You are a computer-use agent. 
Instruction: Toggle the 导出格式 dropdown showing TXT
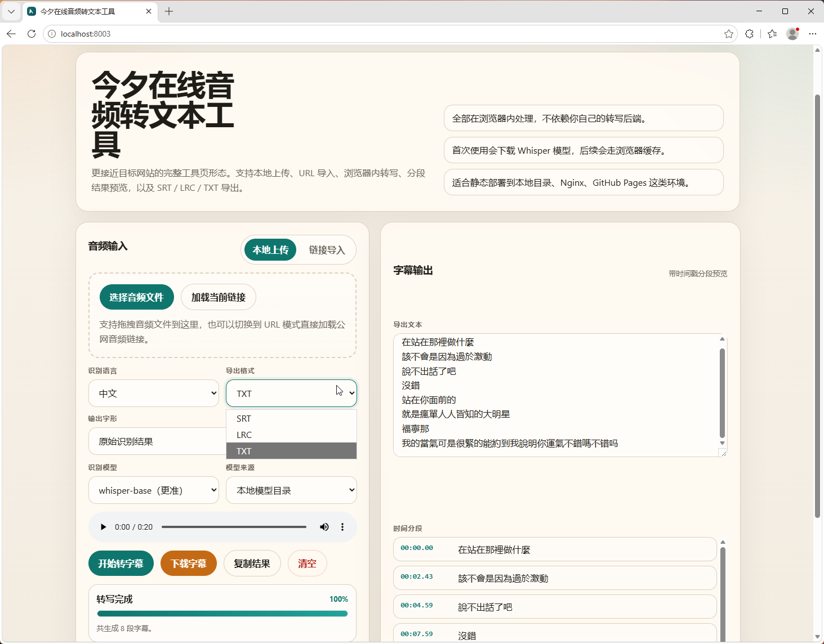coord(291,393)
